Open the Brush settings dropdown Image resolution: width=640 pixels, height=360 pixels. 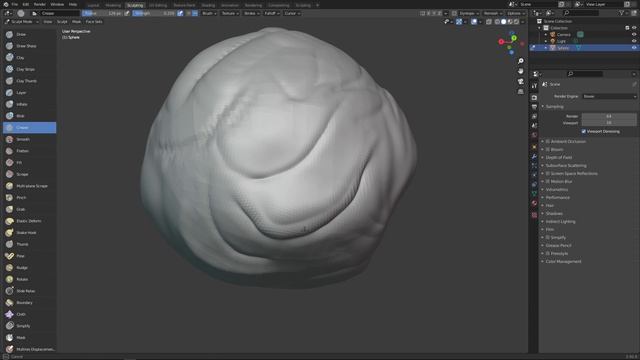coord(209,13)
